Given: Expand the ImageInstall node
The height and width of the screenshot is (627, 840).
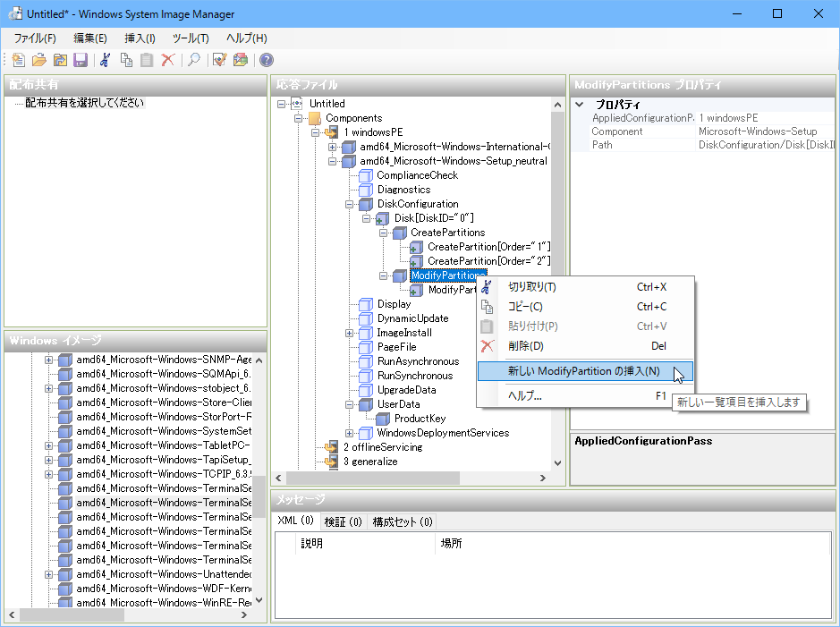Looking at the screenshot, I should pos(349,333).
